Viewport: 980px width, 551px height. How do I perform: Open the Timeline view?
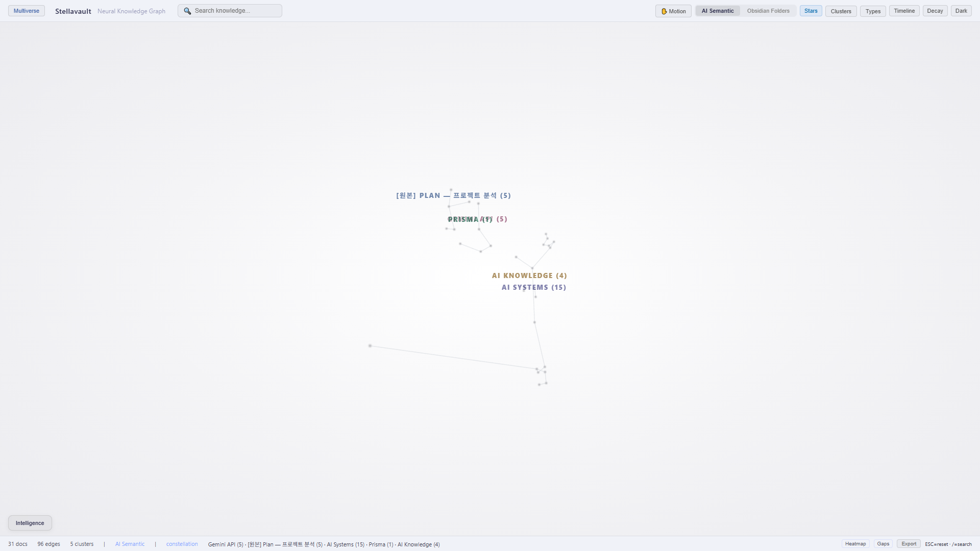tap(904, 11)
